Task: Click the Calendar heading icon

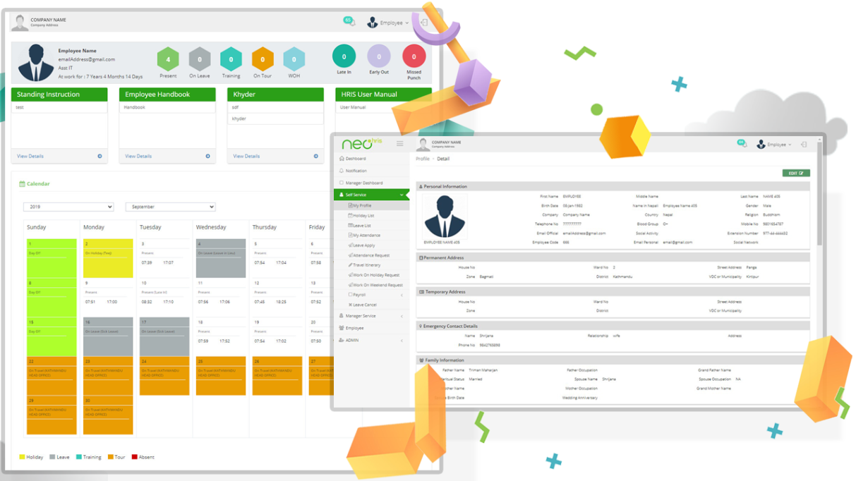Action: 23,184
